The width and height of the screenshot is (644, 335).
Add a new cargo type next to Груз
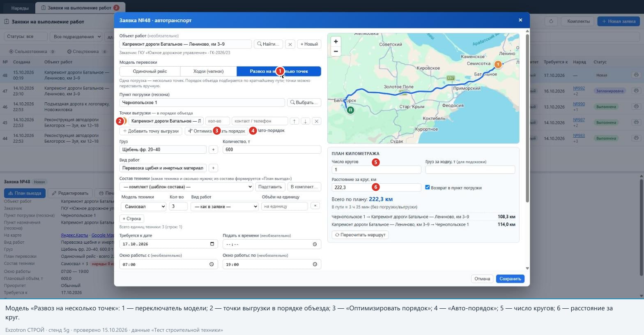tap(213, 150)
